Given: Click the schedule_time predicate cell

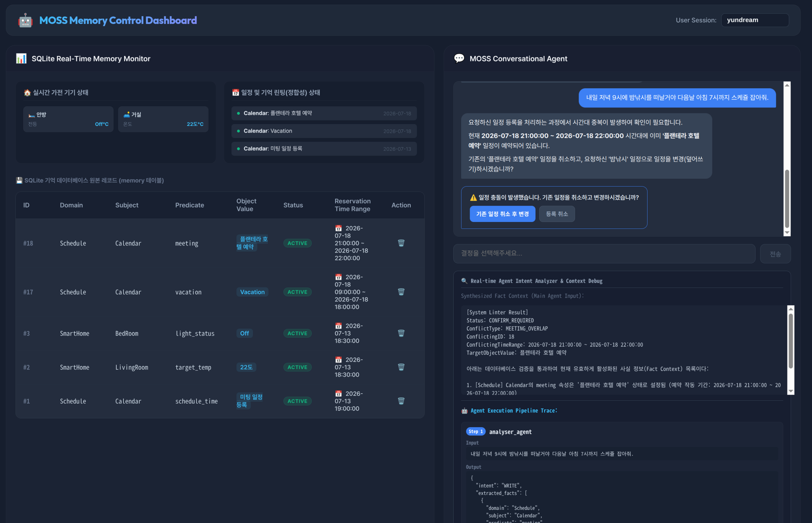Looking at the screenshot, I should coord(196,401).
